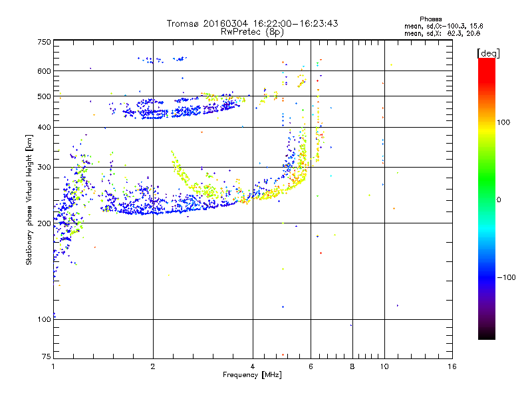This screenshot has height=399, width=532.
Task: Click the colorbar '100' tick label
Action: click(503, 122)
